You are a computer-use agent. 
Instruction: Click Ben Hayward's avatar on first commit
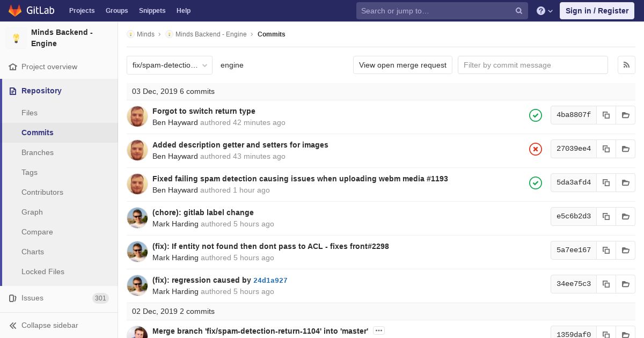(137, 116)
